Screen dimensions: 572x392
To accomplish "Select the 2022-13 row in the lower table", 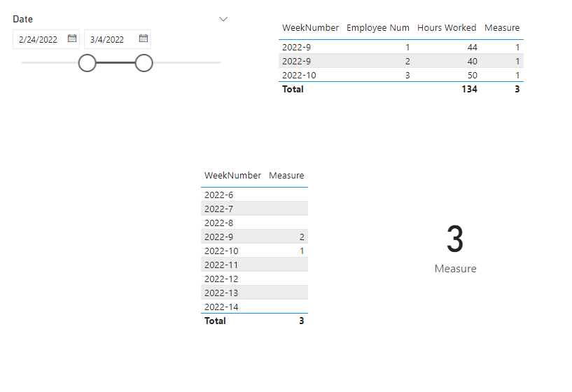I will click(254, 293).
